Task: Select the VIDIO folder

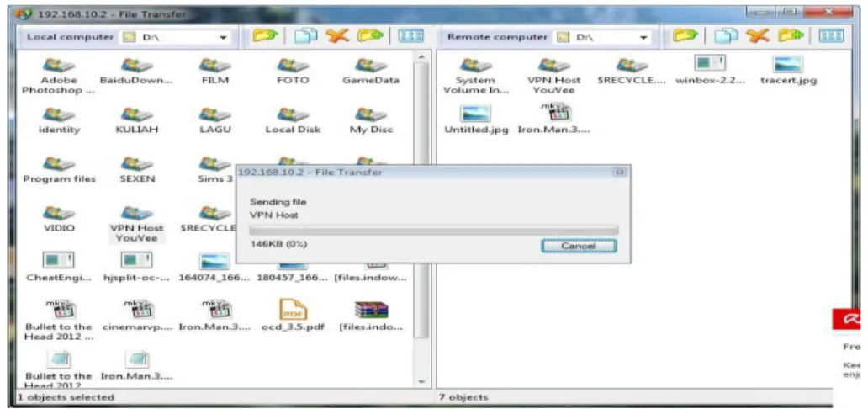Action: click(59, 219)
